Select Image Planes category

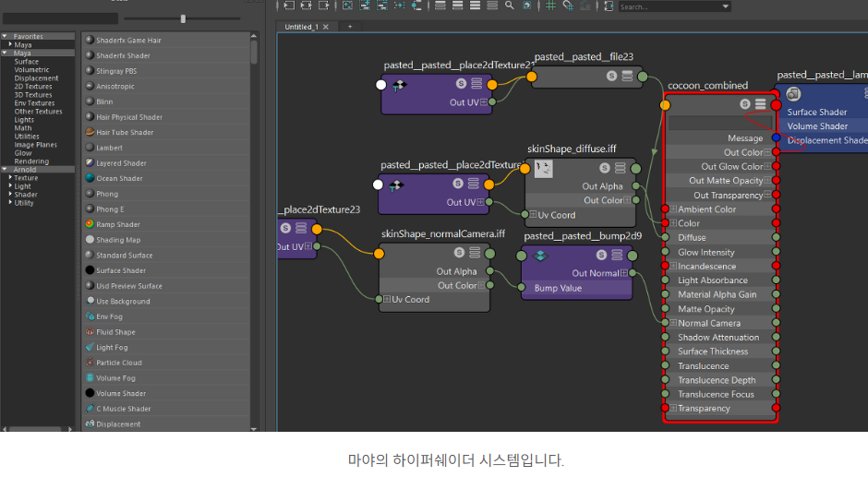coord(35,145)
